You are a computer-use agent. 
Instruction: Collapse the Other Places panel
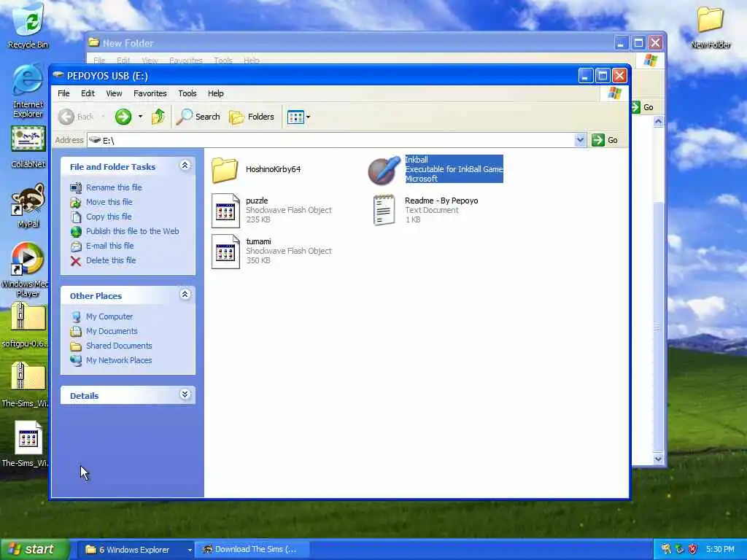pyautogui.click(x=185, y=295)
